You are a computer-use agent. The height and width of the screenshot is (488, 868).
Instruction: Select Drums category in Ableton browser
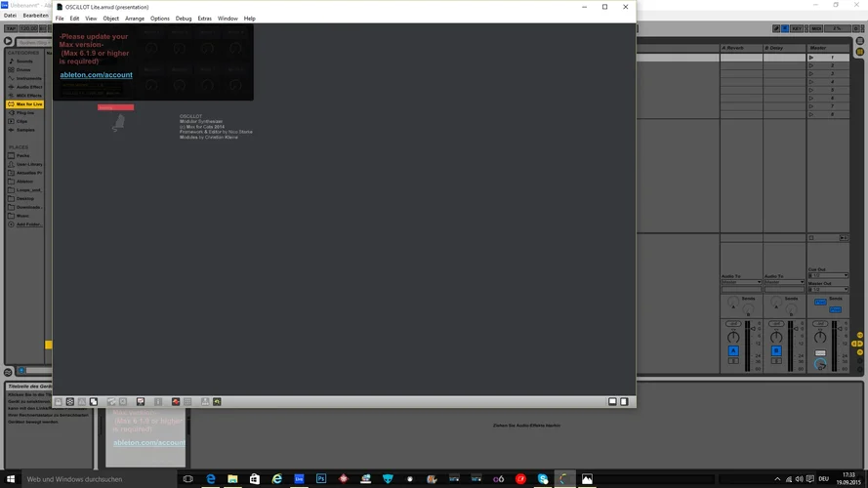coord(23,69)
